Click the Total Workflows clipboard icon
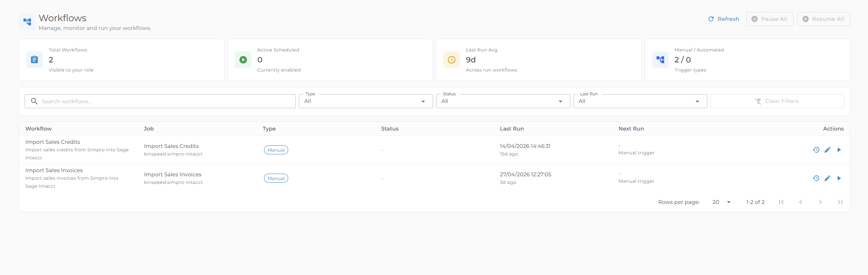Image resolution: width=868 pixels, height=275 pixels. pyautogui.click(x=34, y=60)
